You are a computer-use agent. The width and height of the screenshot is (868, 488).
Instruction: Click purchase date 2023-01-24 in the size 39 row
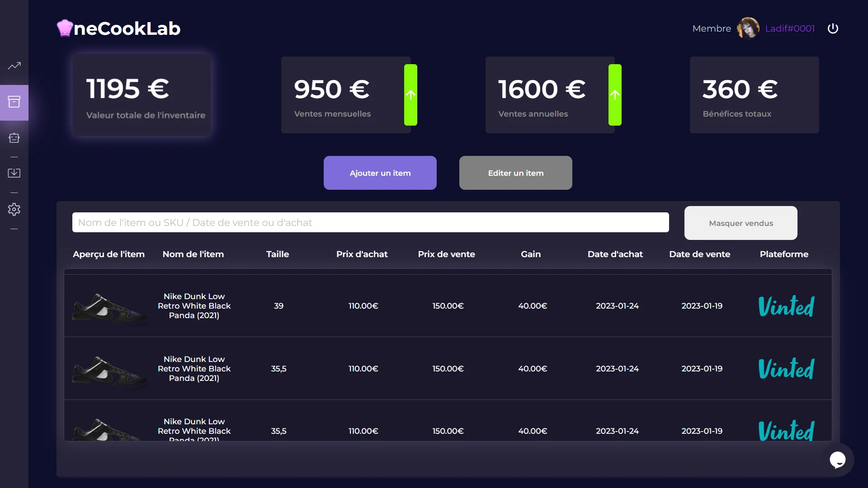click(618, 306)
